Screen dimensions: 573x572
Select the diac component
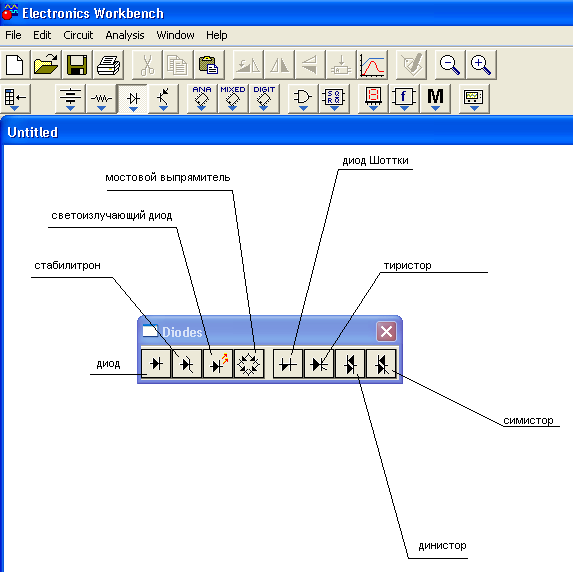(350, 364)
